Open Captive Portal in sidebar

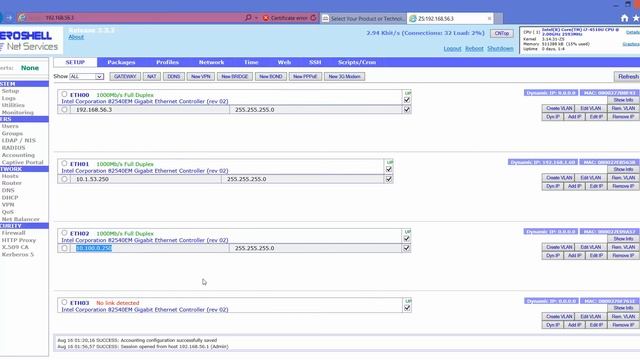click(x=22, y=162)
